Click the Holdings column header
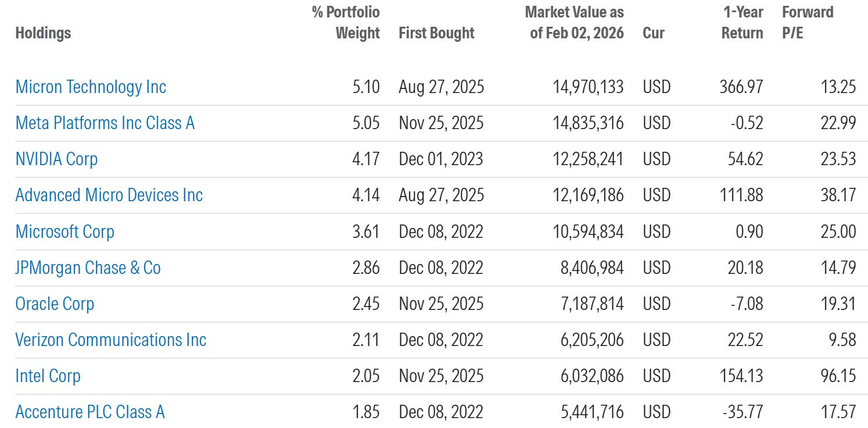The height and width of the screenshot is (428, 868). (x=43, y=33)
